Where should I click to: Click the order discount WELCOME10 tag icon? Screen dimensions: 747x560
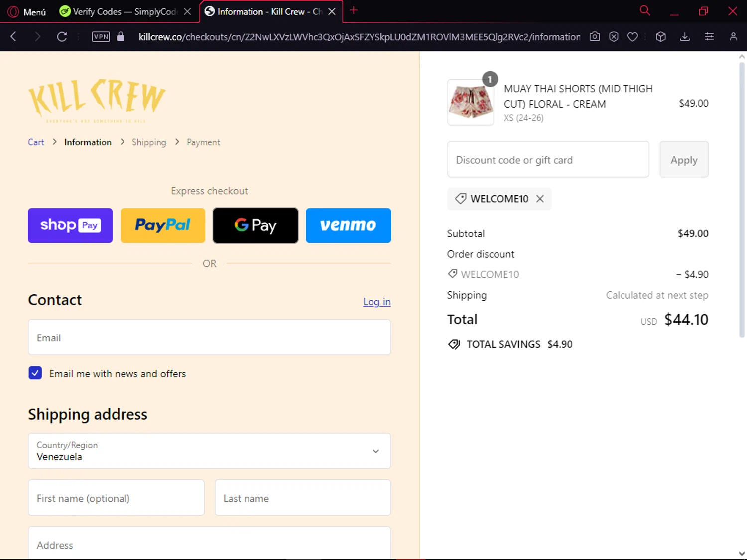(x=453, y=274)
